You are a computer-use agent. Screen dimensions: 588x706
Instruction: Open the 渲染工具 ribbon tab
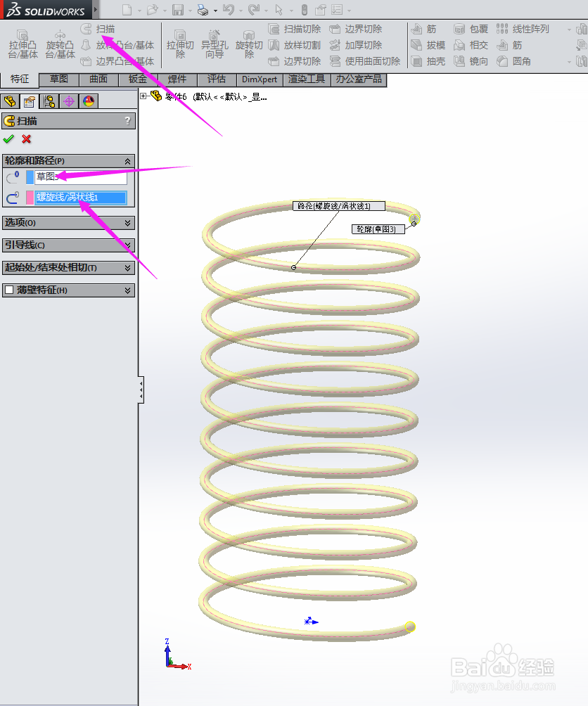[305, 79]
